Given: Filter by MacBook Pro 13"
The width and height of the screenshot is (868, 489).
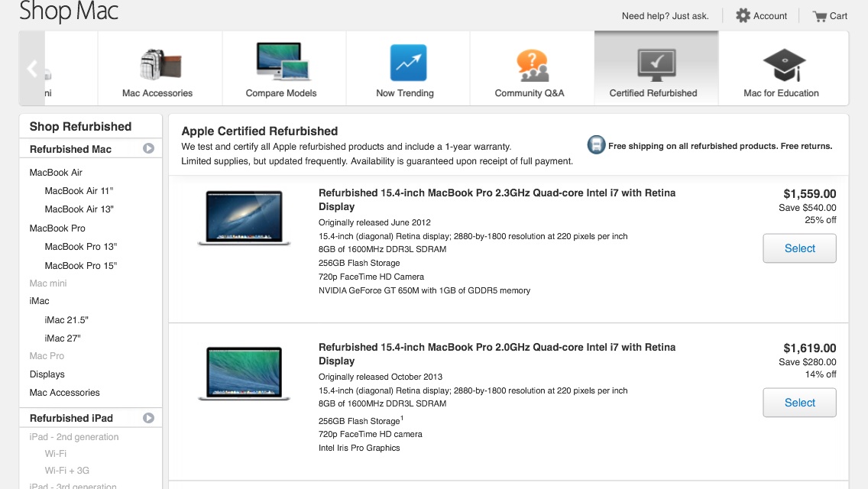Looking at the screenshot, I should tap(81, 247).
